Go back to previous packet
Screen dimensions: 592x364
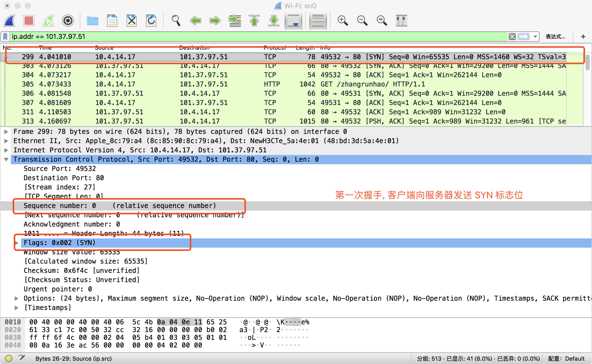195,21
